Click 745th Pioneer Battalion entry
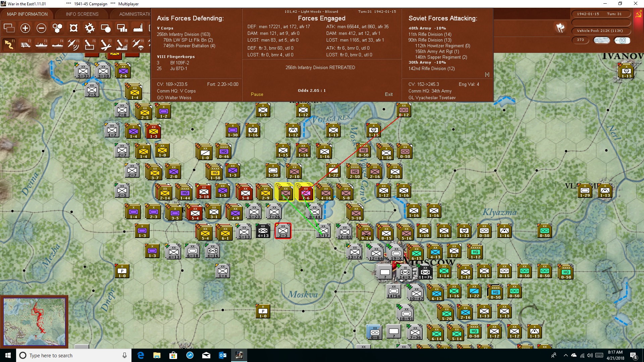 pyautogui.click(x=189, y=46)
